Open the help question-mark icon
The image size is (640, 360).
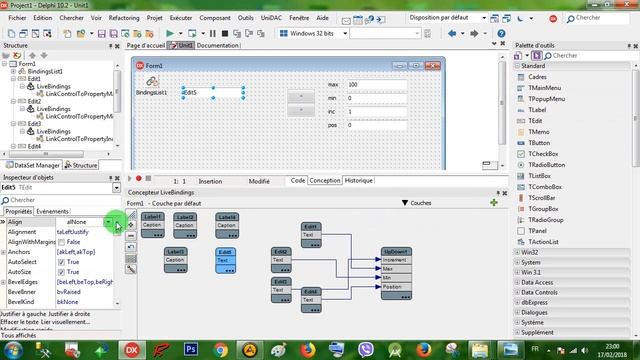click(501, 33)
